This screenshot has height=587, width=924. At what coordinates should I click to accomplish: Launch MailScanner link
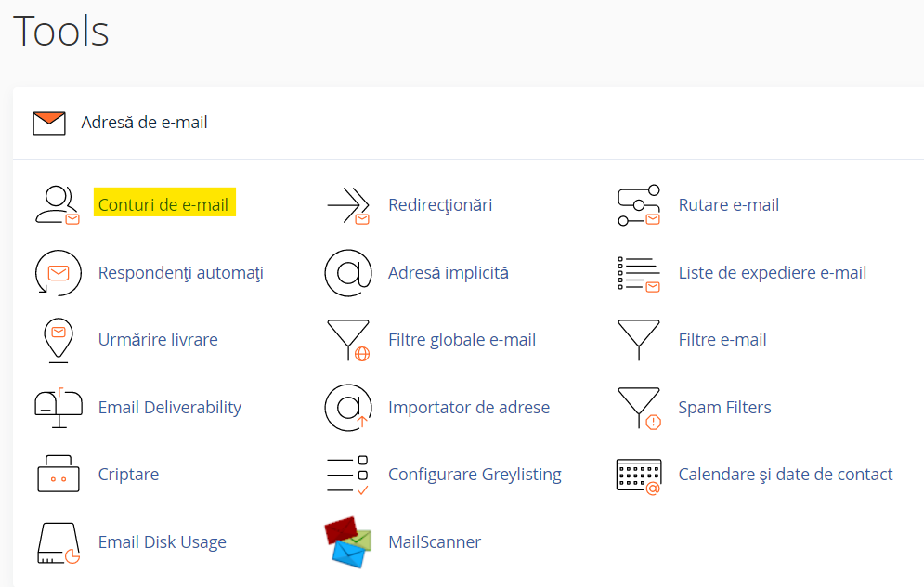coord(435,542)
